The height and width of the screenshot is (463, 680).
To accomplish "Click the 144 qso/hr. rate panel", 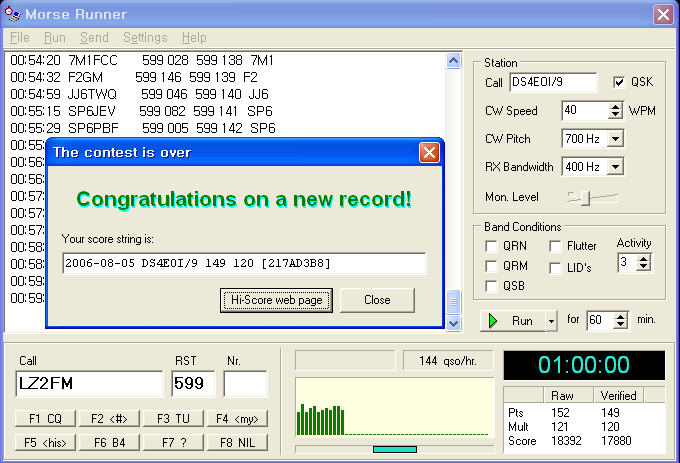I will (x=448, y=361).
